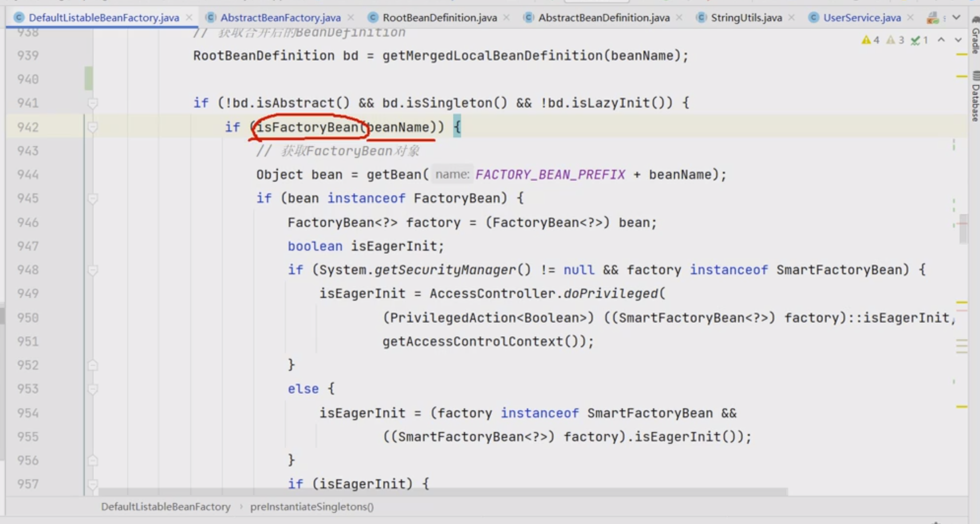Jump to previous highlighted error arrow
980x524 pixels.
941,40
